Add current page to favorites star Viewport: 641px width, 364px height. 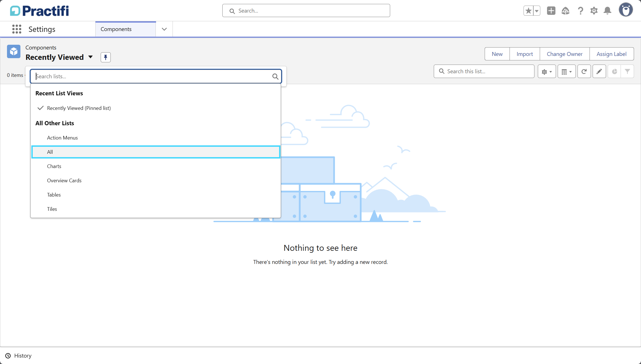(528, 11)
